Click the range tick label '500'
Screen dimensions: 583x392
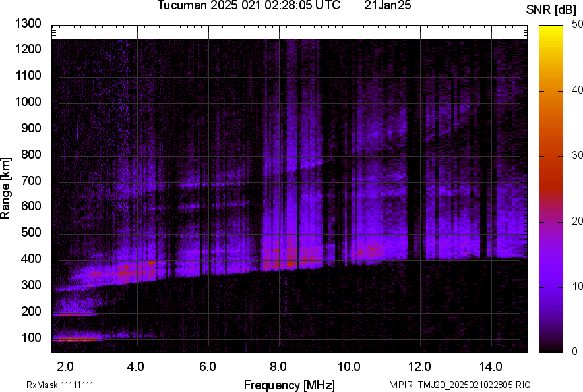pos(31,232)
